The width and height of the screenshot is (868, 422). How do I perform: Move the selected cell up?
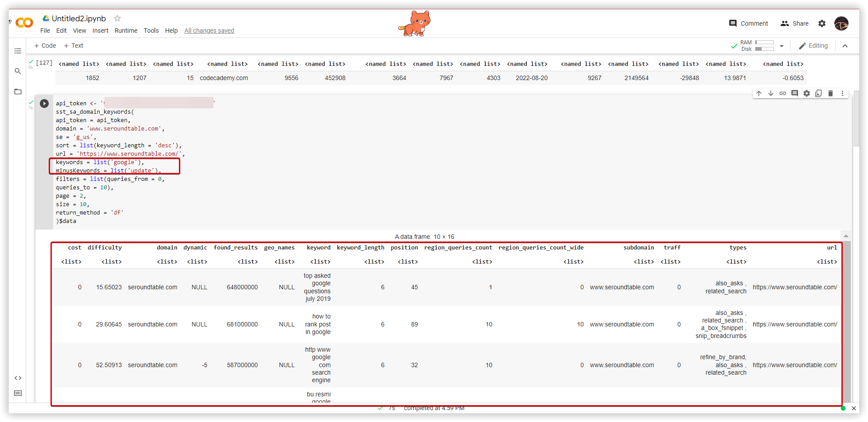759,93
